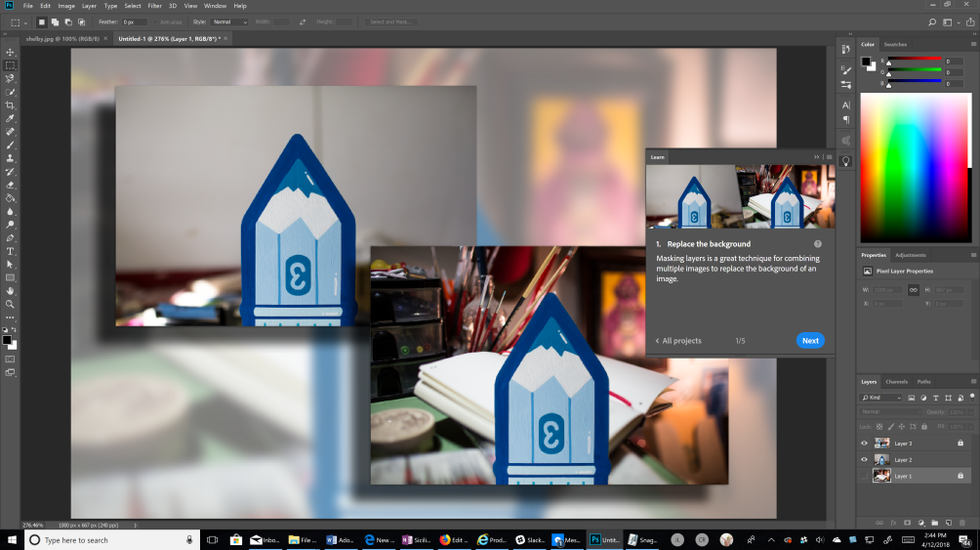
Task: Open the Opacity value dropdown arrow
Action: [970, 412]
